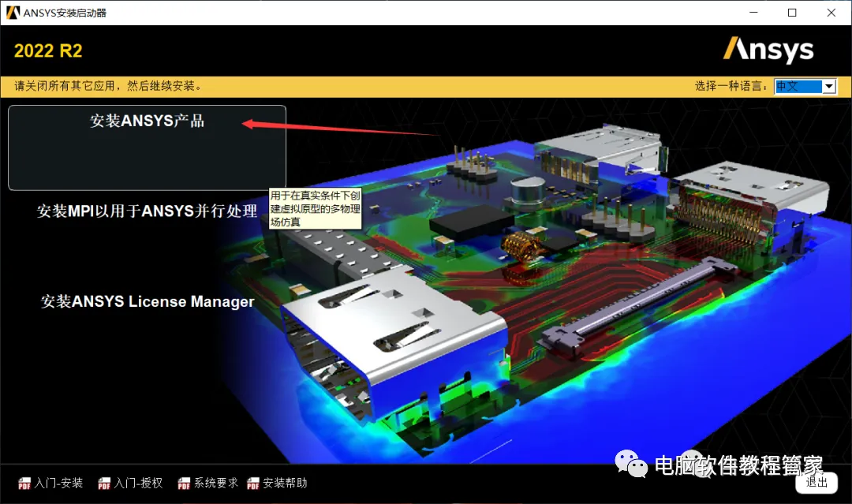The image size is (852, 504).
Task: Open the 入门-安装 PDF icon
Action: pyautogui.click(x=24, y=483)
